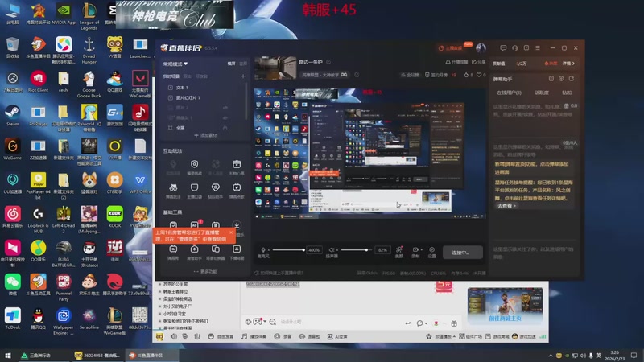The image size is (644, 362).
Task: Open 设置 next to 录制
Action: tap(431, 252)
